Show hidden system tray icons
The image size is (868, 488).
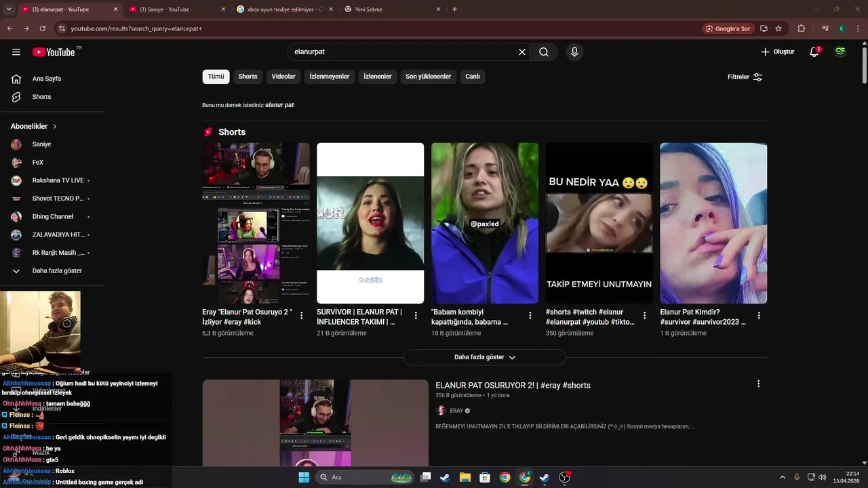click(782, 477)
